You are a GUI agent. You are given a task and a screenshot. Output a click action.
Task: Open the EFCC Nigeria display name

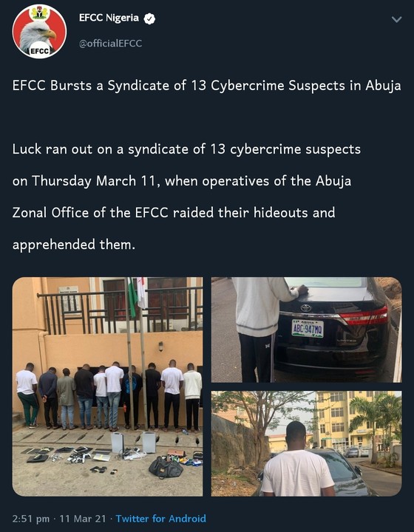click(109, 18)
